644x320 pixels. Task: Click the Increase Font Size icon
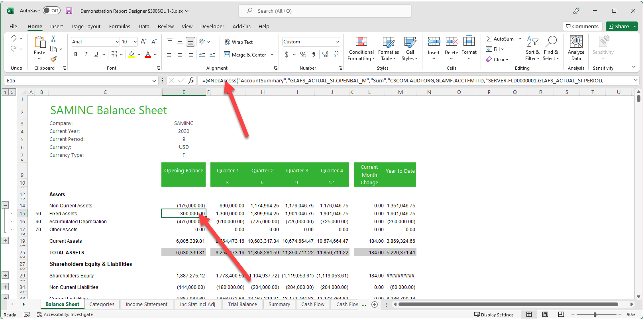tap(144, 42)
